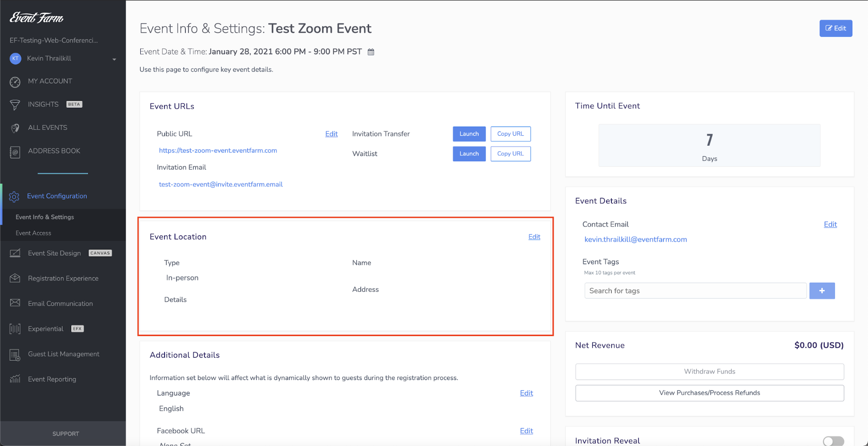Image resolution: width=868 pixels, height=446 pixels.
Task: Click the Address Book icon
Action: (x=15, y=152)
